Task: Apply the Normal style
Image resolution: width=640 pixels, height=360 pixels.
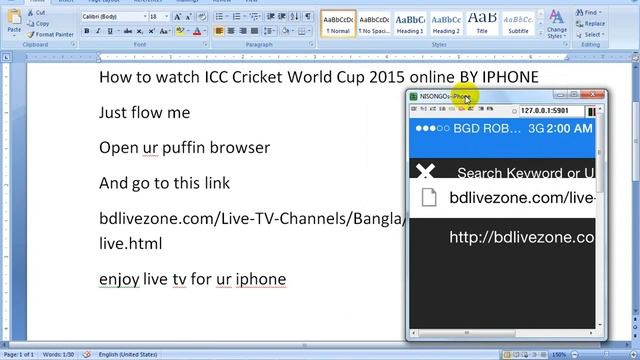Action: [338, 24]
